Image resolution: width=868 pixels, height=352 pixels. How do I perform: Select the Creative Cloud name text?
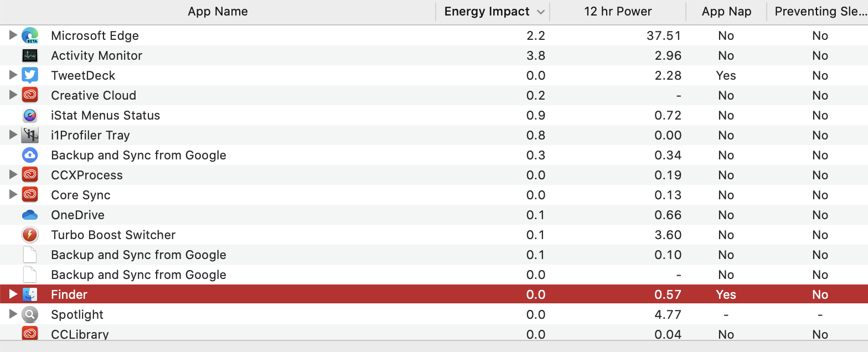(94, 95)
